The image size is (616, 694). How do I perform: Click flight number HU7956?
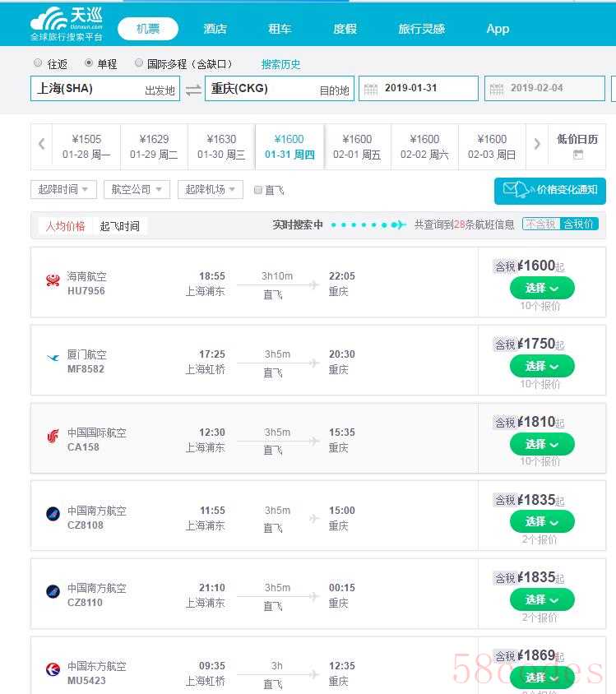pyautogui.click(x=86, y=291)
